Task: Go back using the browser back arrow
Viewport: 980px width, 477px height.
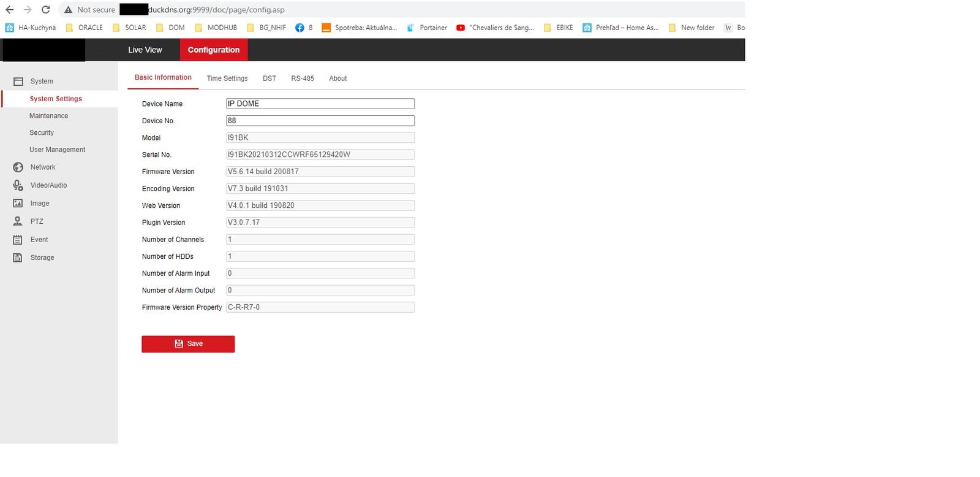Action: coord(10,10)
